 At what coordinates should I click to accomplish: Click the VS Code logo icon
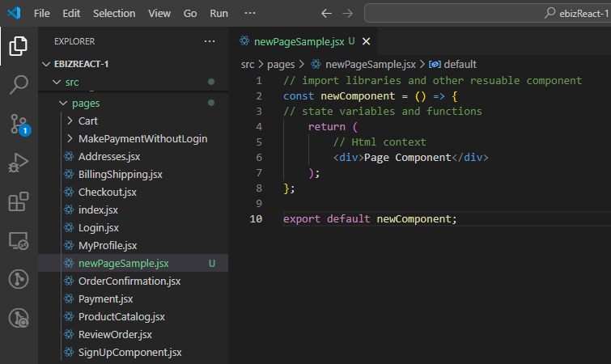click(14, 13)
